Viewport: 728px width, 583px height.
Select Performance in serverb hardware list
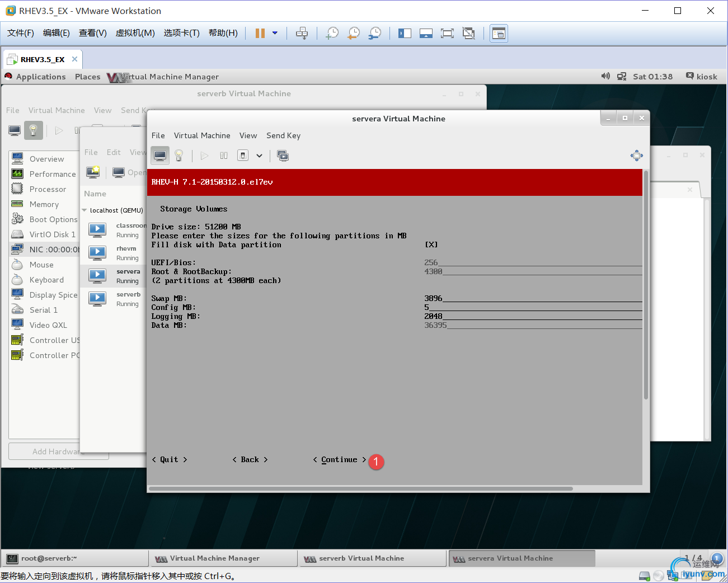[x=45, y=174]
